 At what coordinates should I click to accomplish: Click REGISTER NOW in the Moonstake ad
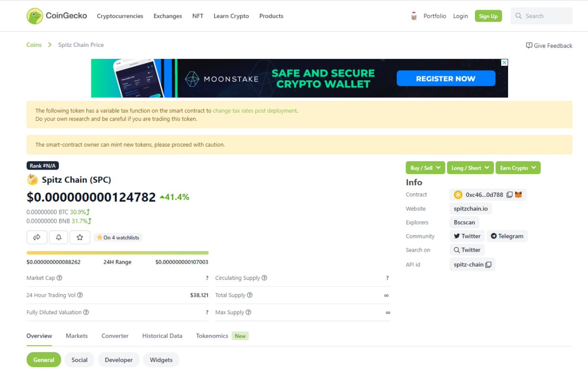click(445, 78)
